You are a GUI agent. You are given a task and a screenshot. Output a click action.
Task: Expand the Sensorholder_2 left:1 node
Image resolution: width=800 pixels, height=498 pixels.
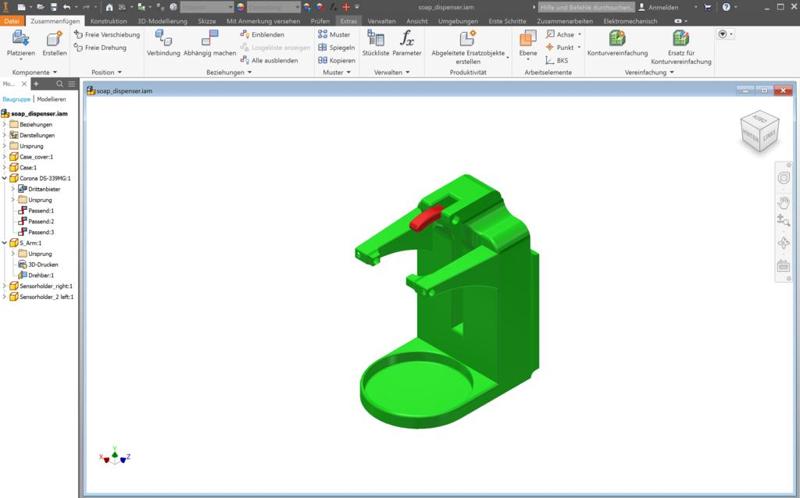pos(5,296)
